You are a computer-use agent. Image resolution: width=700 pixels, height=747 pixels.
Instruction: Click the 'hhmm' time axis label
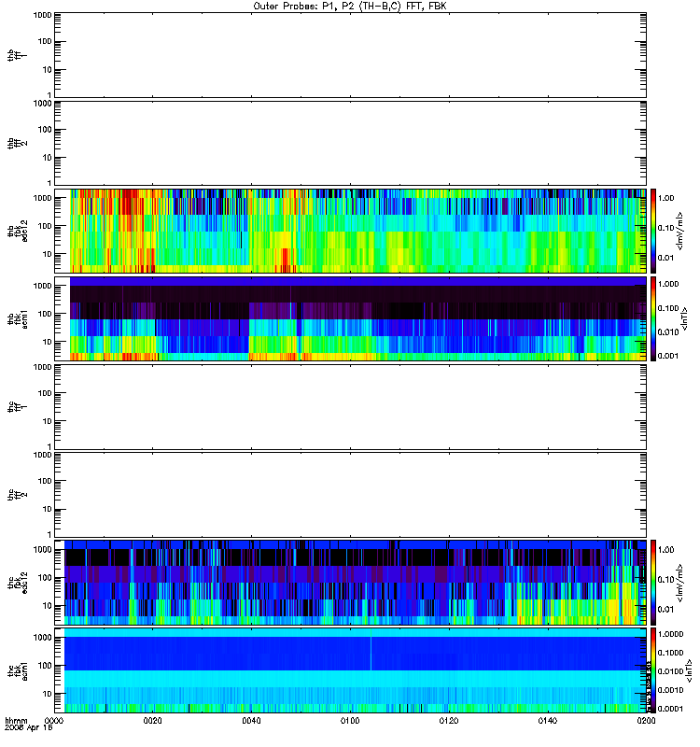point(16,721)
